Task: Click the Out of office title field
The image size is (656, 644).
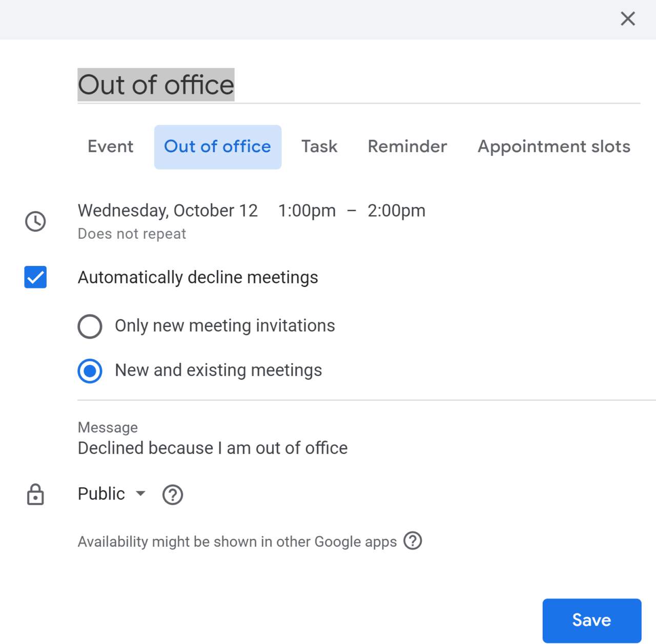Action: [x=156, y=85]
